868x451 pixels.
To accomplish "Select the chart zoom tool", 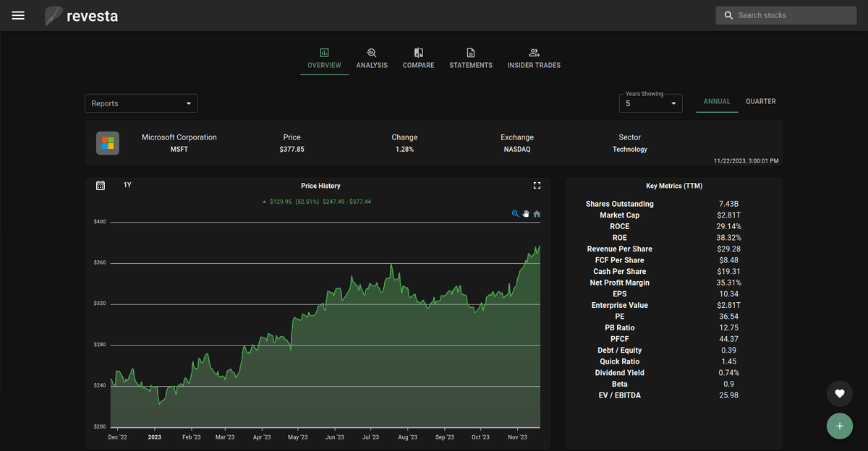I will 516,214.
